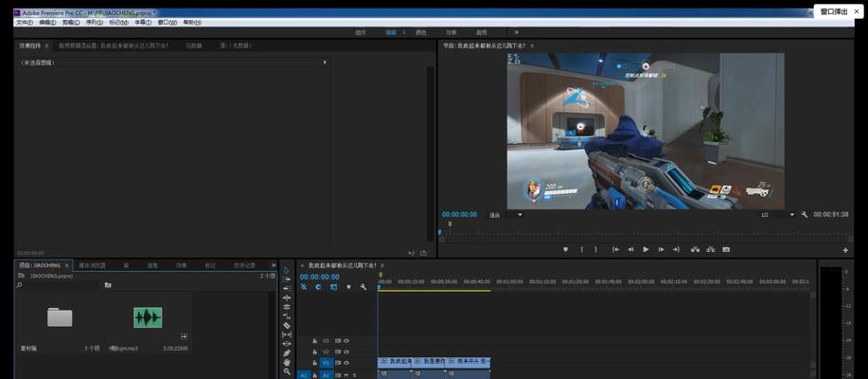
Task: Add a marker in the timeline header
Action: point(348,287)
